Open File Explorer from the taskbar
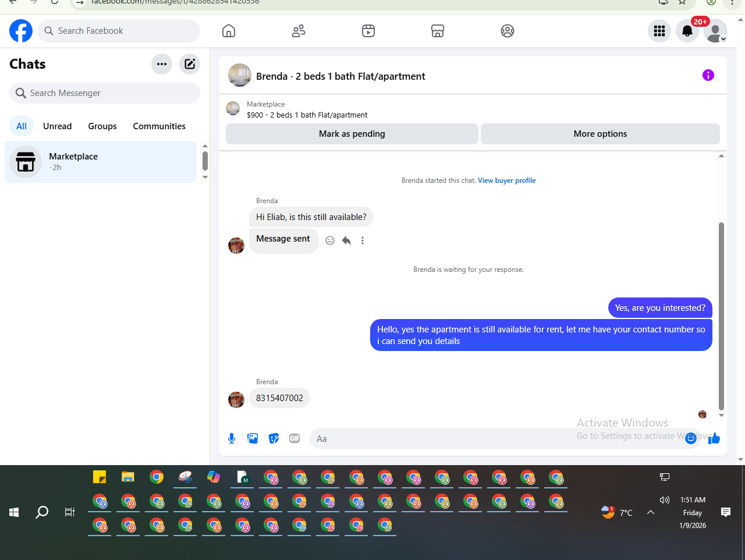The width and height of the screenshot is (745, 560). click(x=128, y=477)
